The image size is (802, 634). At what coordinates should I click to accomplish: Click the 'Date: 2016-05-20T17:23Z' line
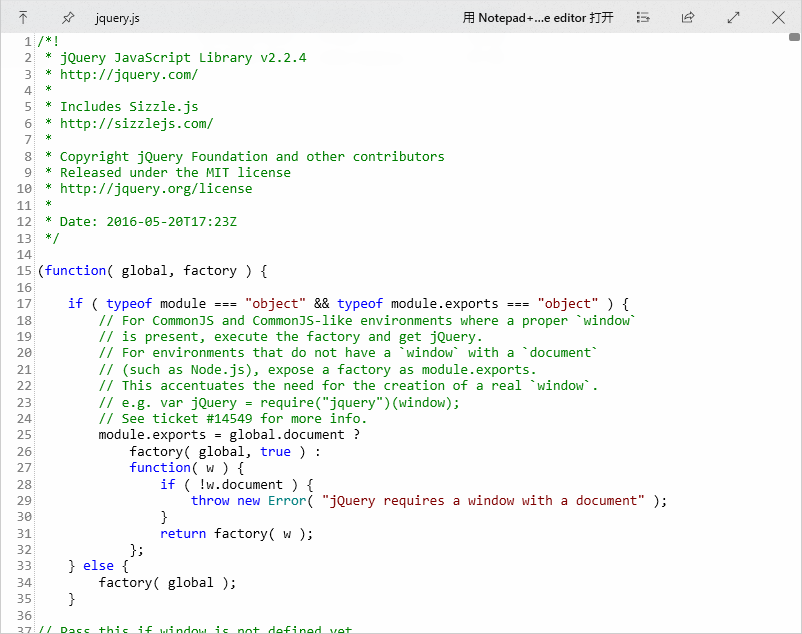(x=141, y=222)
